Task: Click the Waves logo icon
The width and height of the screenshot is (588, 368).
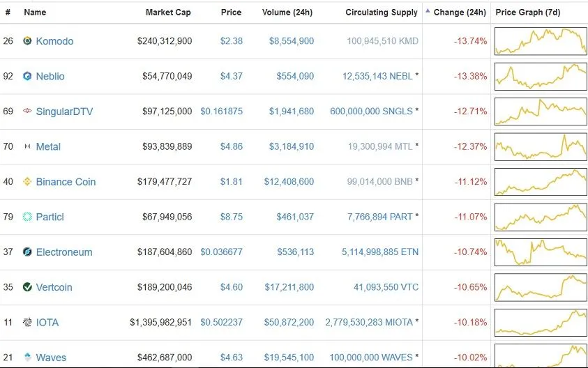Action: click(27, 357)
